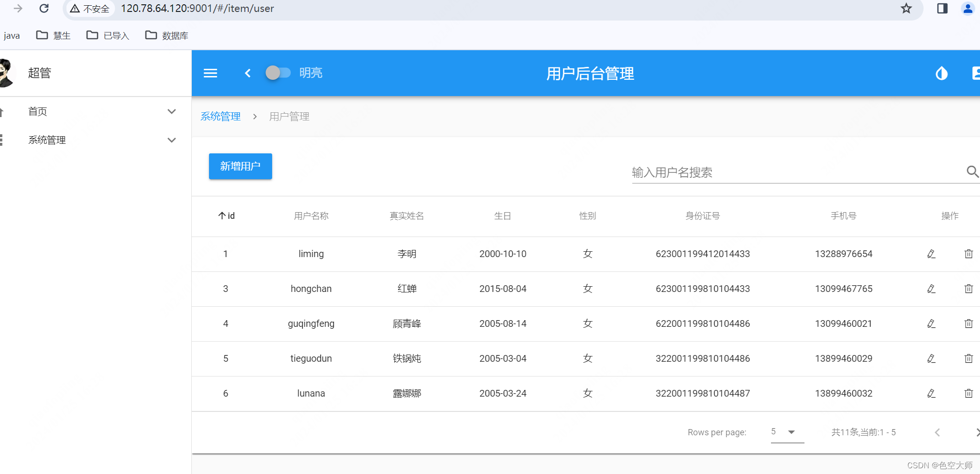The image size is (980, 474).
Task: Click the 真实姓名 column header
Action: 407,216
